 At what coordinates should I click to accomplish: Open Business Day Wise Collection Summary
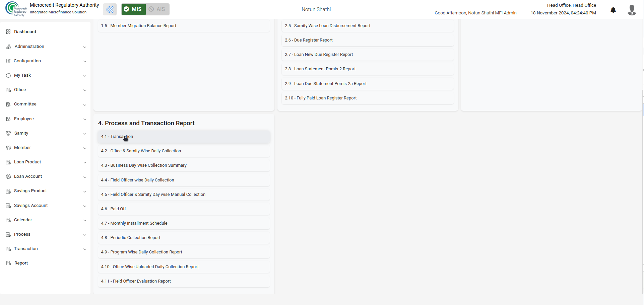[x=184, y=165]
